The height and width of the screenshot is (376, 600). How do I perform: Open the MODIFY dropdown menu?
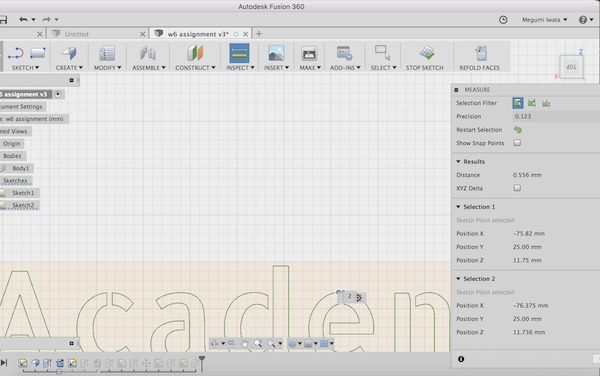tap(108, 68)
